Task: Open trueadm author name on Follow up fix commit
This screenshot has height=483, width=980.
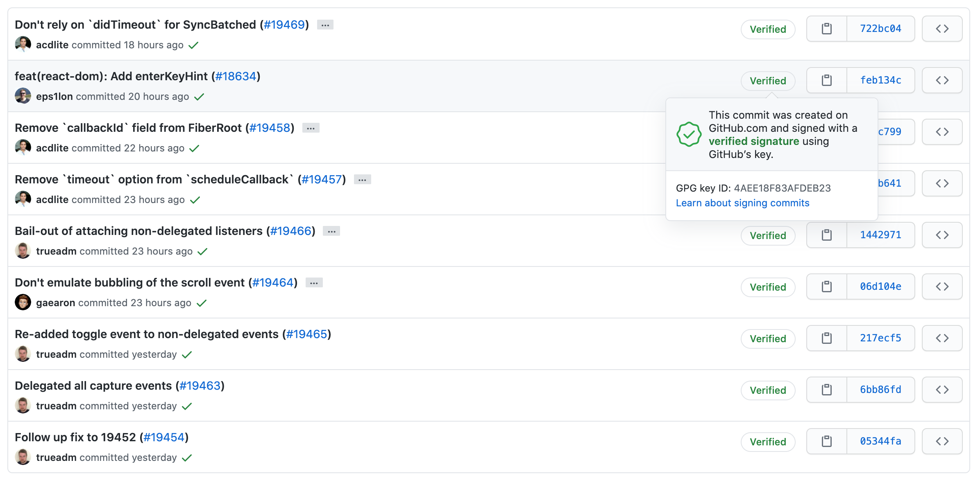Action: 56,458
